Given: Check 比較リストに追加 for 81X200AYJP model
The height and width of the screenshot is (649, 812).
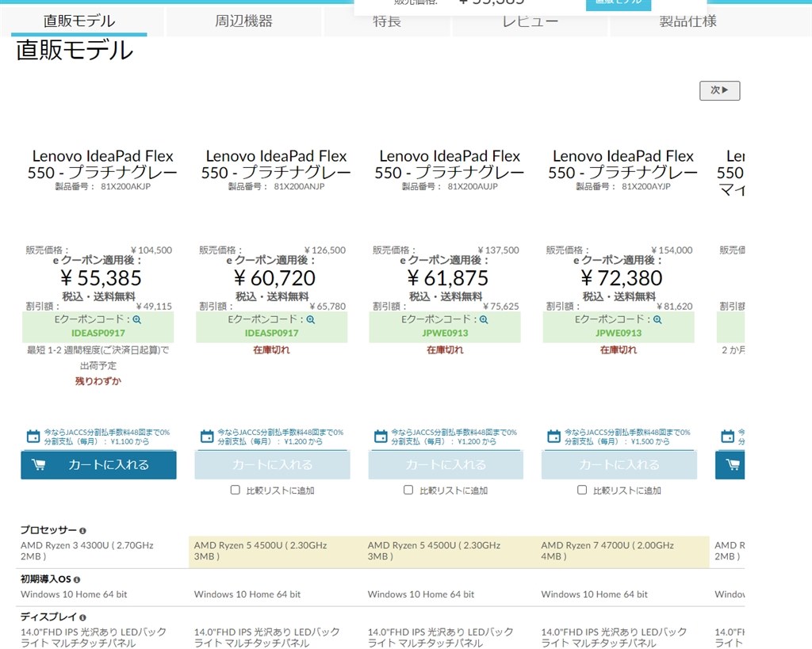Looking at the screenshot, I should [582, 490].
